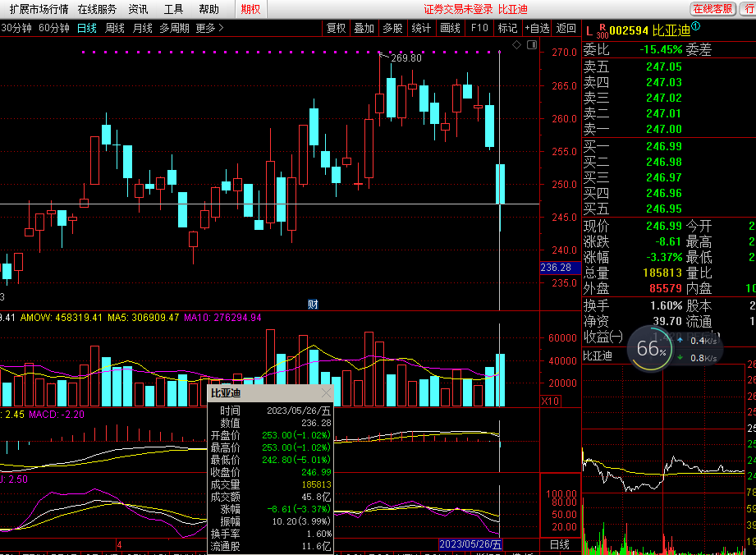756x555 pixels.
Task: Open the 多股 multi-stock view
Action: [x=392, y=29]
